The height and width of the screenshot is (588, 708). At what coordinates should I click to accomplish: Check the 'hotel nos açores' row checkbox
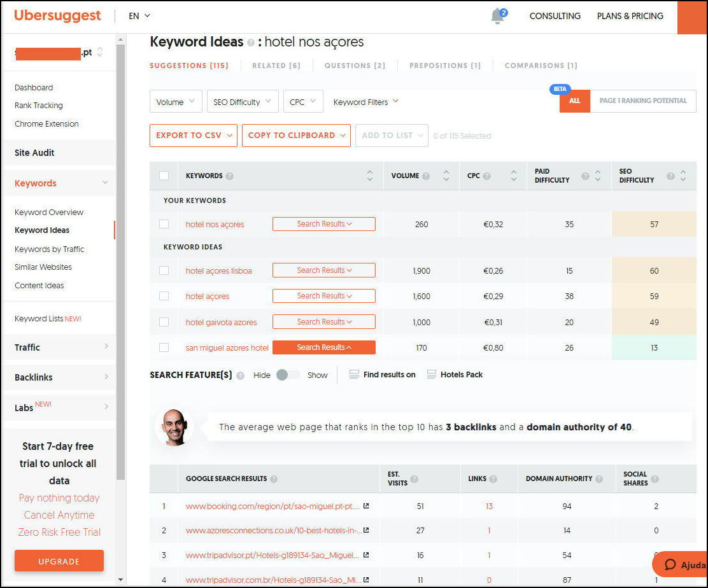click(x=164, y=224)
